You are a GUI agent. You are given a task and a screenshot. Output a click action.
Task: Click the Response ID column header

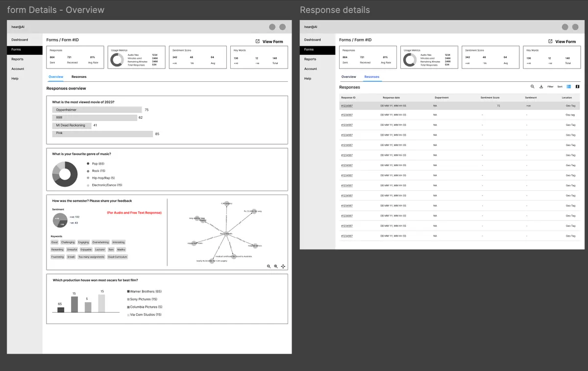coord(348,98)
